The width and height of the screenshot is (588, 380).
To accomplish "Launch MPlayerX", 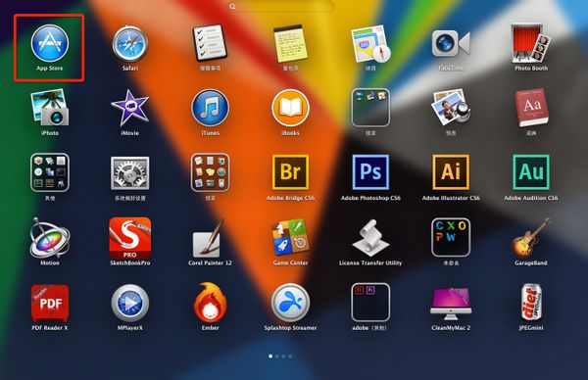I will tap(130, 303).
